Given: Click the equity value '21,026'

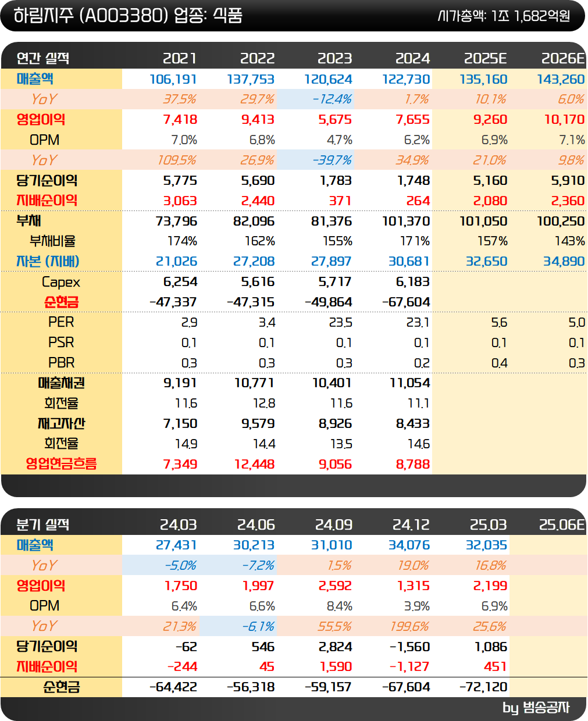Looking at the screenshot, I should [x=177, y=262].
